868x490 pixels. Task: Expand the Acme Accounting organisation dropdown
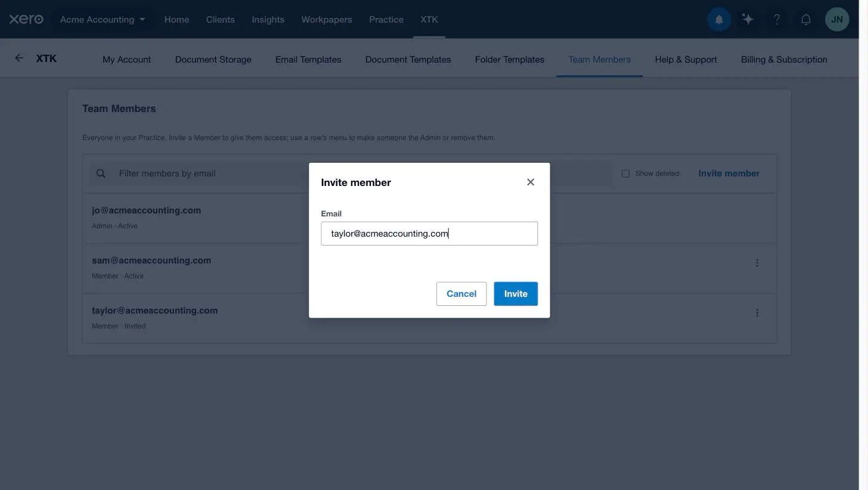pyautogui.click(x=103, y=19)
